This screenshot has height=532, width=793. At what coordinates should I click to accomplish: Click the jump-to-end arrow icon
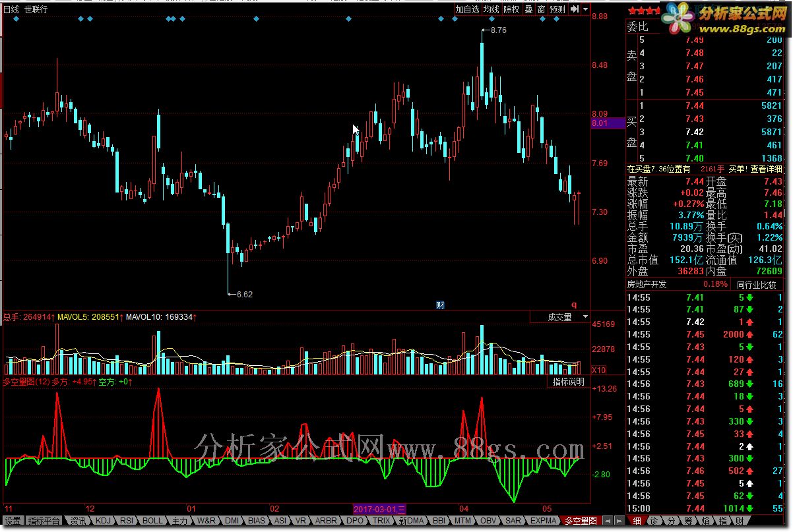575,9
